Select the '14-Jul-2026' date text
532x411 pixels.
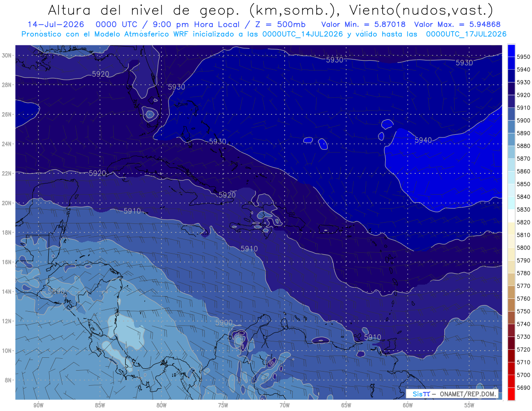[x=56, y=24]
